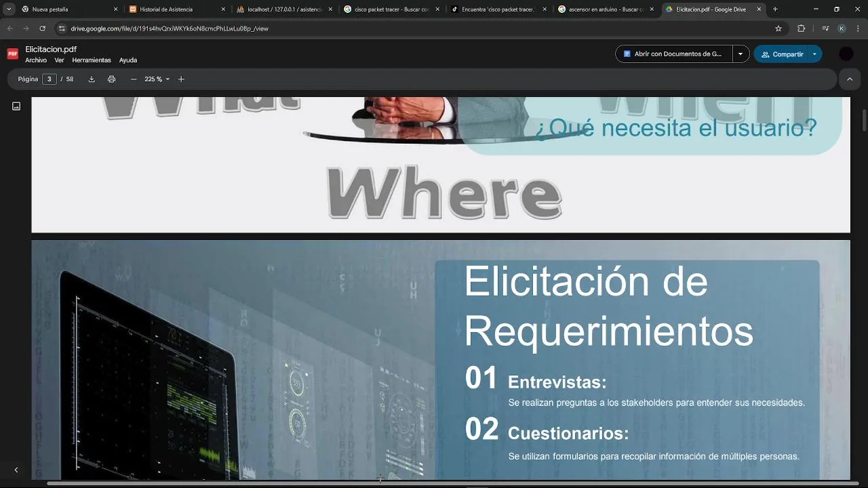Image resolution: width=868 pixels, height=488 pixels.
Task: Click the Compartir button
Action: point(782,54)
